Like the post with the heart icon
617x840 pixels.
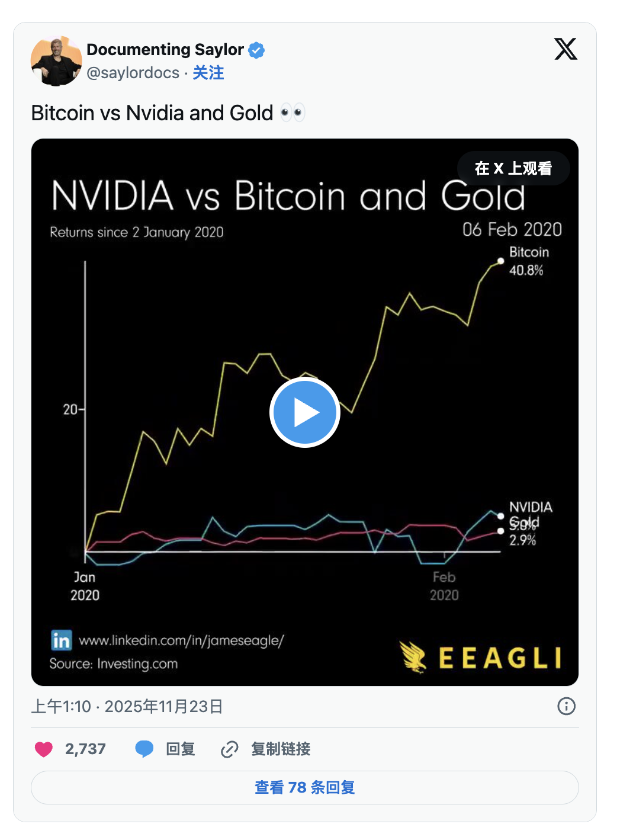(x=44, y=749)
